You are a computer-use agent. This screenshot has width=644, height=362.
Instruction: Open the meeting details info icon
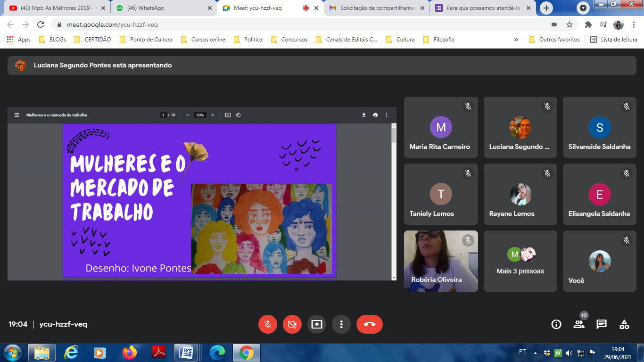tap(556, 324)
